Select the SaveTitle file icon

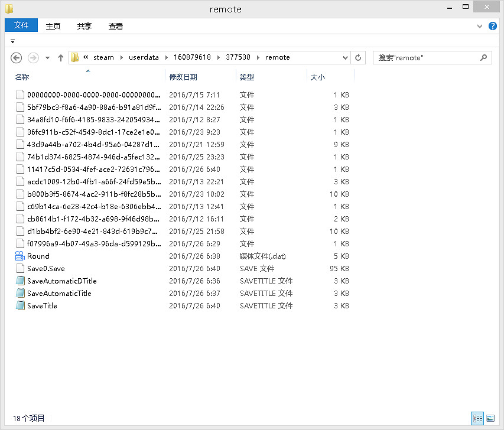(20, 305)
